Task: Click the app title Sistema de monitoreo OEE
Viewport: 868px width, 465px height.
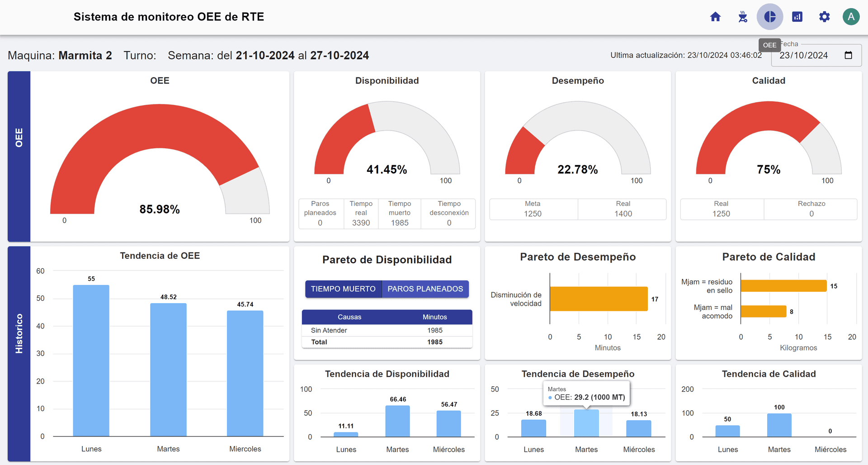Action: point(169,16)
